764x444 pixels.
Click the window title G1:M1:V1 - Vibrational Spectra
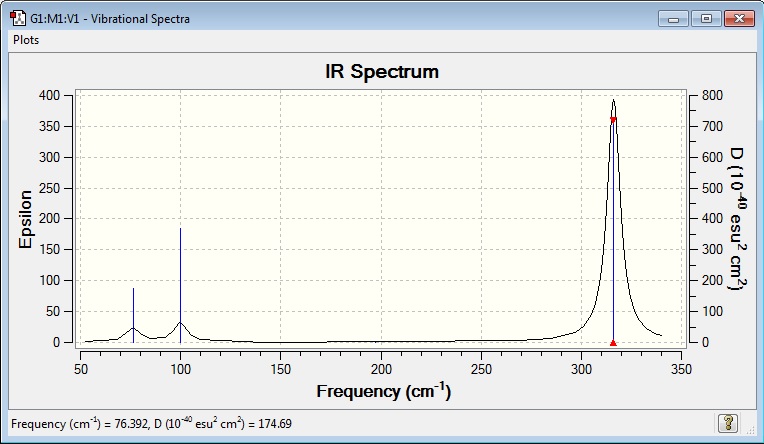[x=110, y=19]
